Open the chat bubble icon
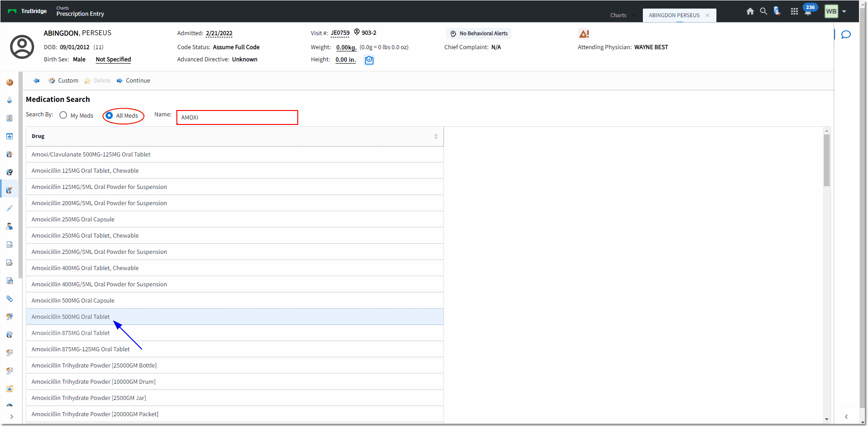The width and height of the screenshot is (868, 427). coord(846,35)
